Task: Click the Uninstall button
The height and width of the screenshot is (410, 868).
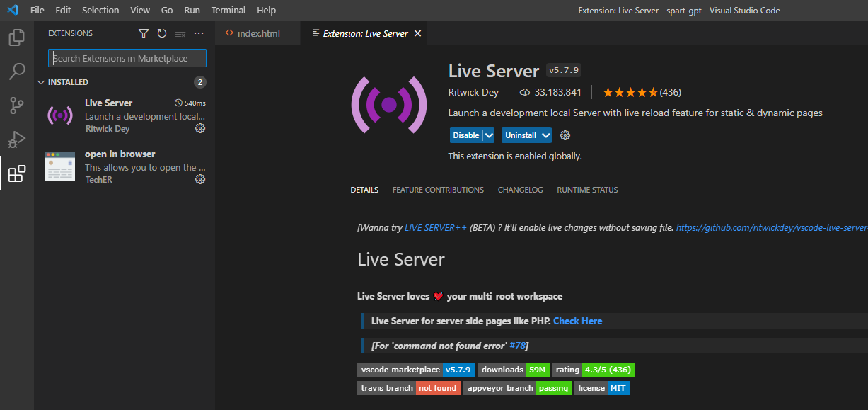Action: (x=521, y=135)
